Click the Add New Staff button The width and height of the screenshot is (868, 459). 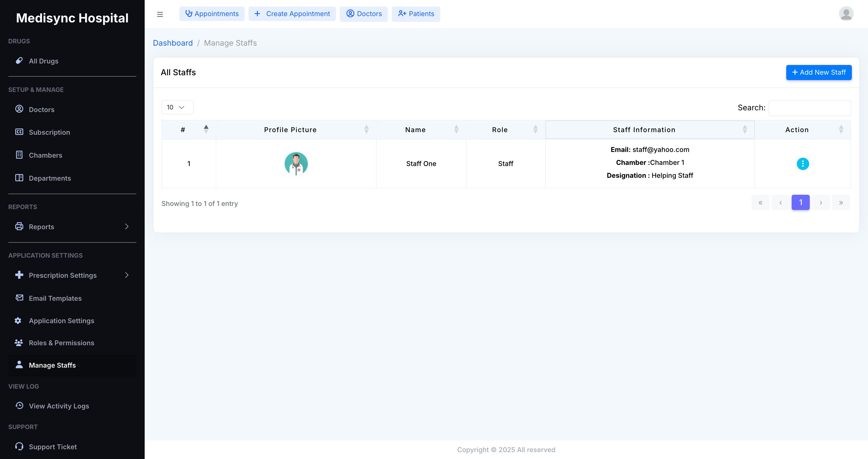(x=818, y=72)
